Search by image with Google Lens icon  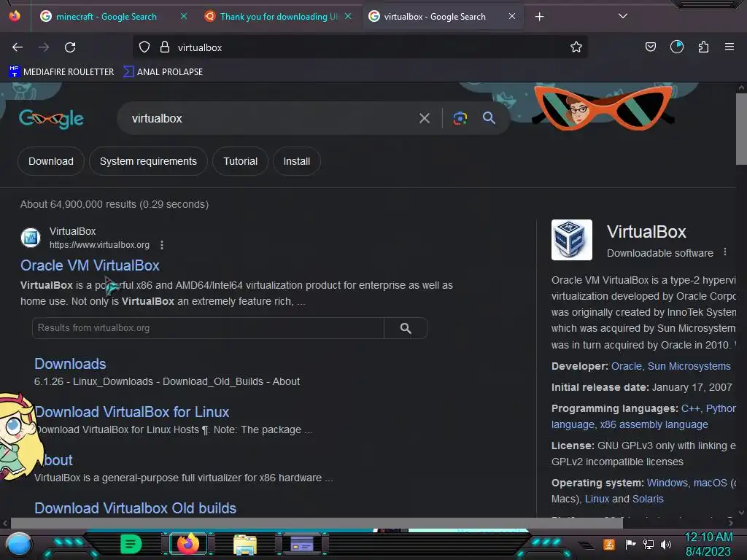tap(460, 118)
